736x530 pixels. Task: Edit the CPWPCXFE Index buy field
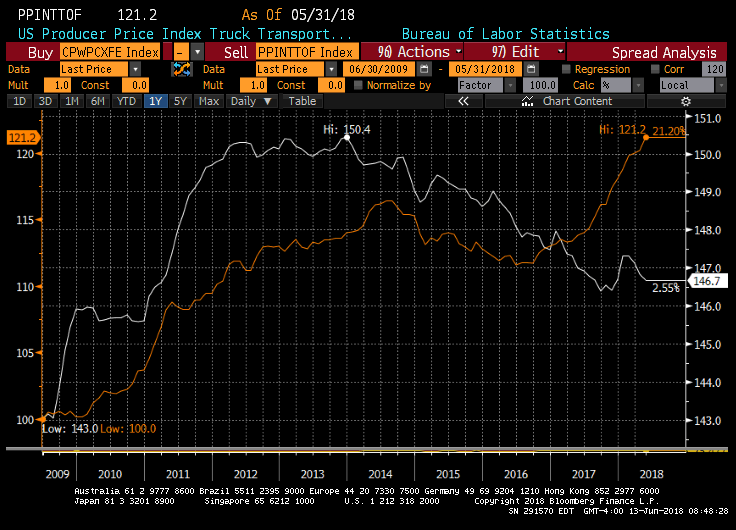pyautogui.click(x=110, y=52)
